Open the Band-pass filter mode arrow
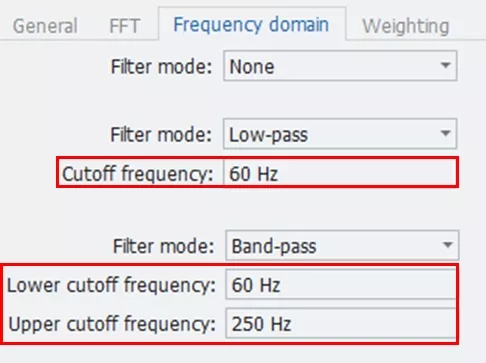486x363 pixels. [447, 245]
